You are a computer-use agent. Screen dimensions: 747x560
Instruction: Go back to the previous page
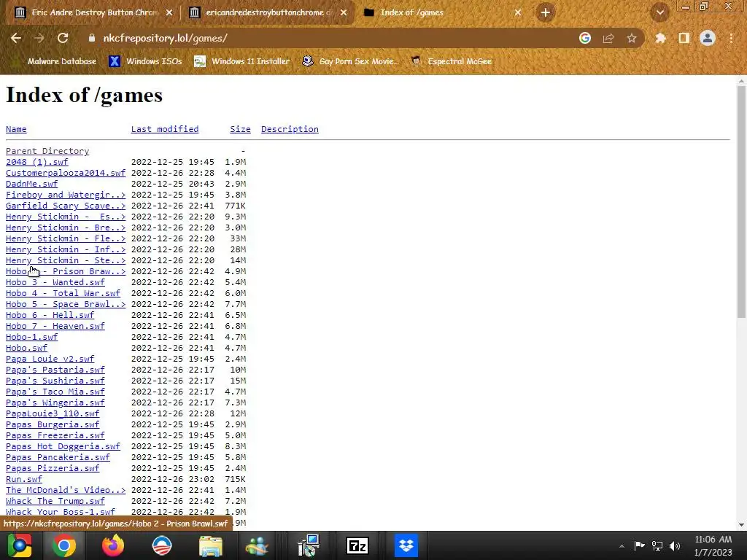pyautogui.click(x=16, y=38)
